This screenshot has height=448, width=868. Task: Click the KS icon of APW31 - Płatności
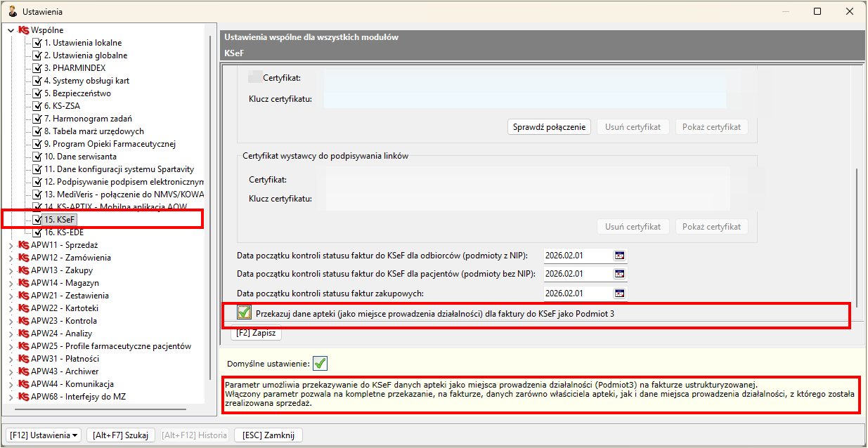pos(24,359)
